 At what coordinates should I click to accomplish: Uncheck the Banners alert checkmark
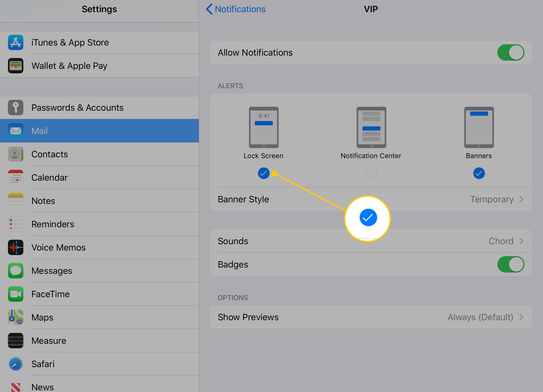(479, 173)
